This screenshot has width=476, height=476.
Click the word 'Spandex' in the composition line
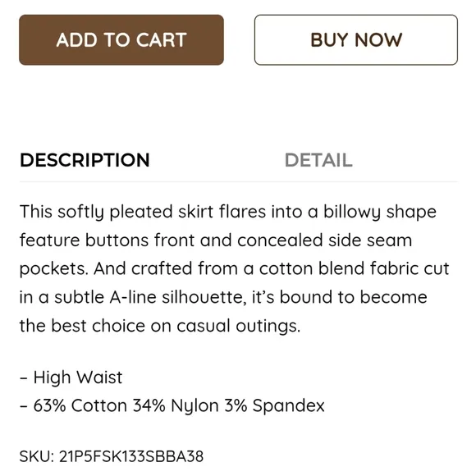pyautogui.click(x=288, y=406)
